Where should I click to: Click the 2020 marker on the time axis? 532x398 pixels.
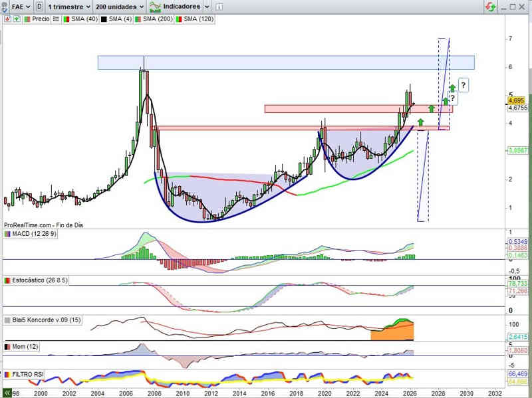tap(325, 393)
